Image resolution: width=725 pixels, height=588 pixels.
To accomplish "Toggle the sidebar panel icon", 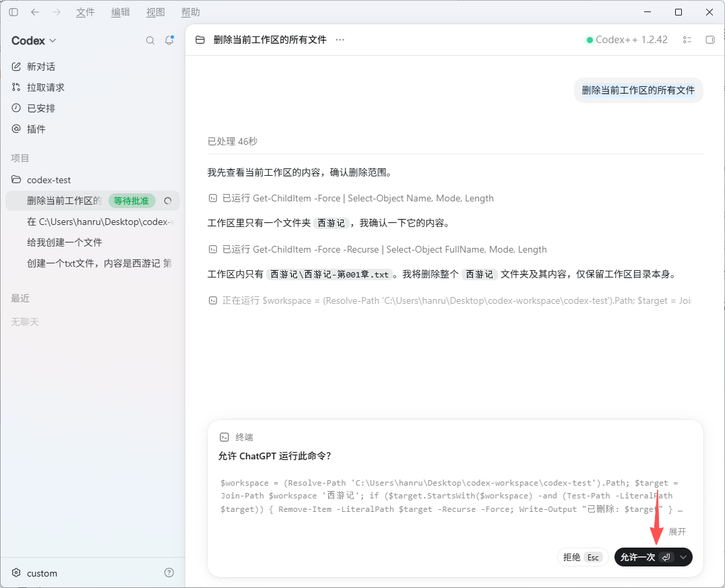I will tap(13, 13).
